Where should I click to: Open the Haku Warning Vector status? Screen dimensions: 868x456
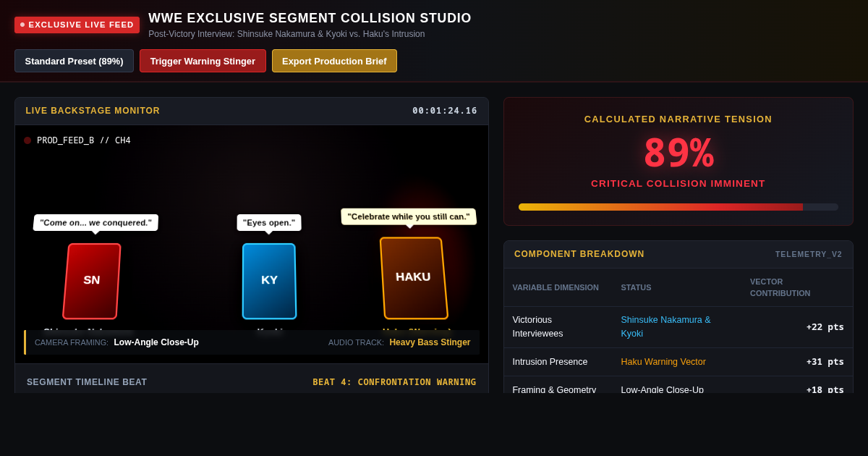coord(663,362)
